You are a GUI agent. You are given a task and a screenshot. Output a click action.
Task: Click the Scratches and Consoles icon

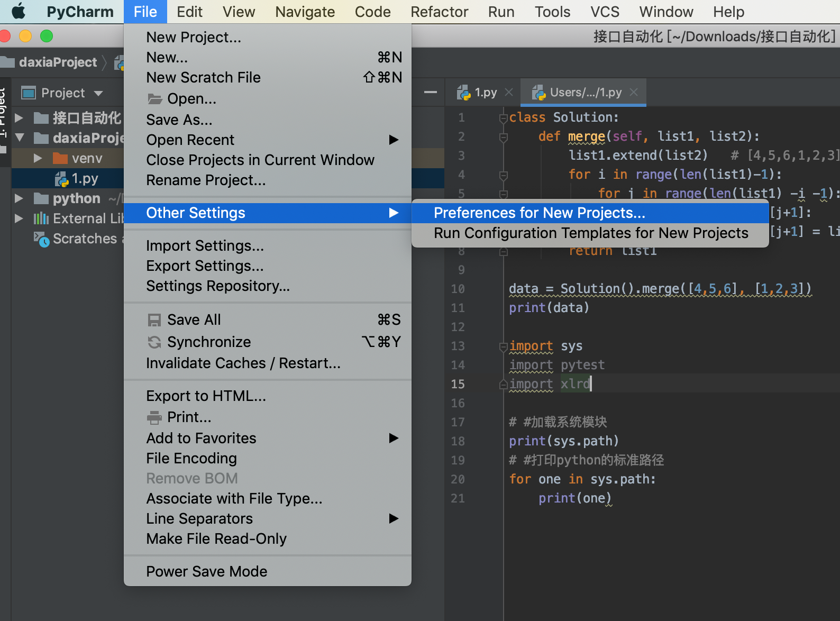[41, 239]
